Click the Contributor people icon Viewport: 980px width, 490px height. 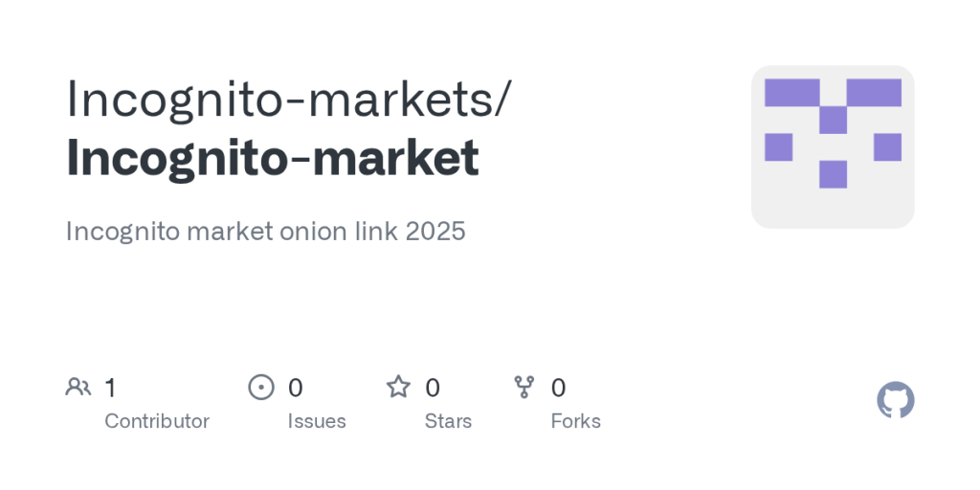coord(78,387)
